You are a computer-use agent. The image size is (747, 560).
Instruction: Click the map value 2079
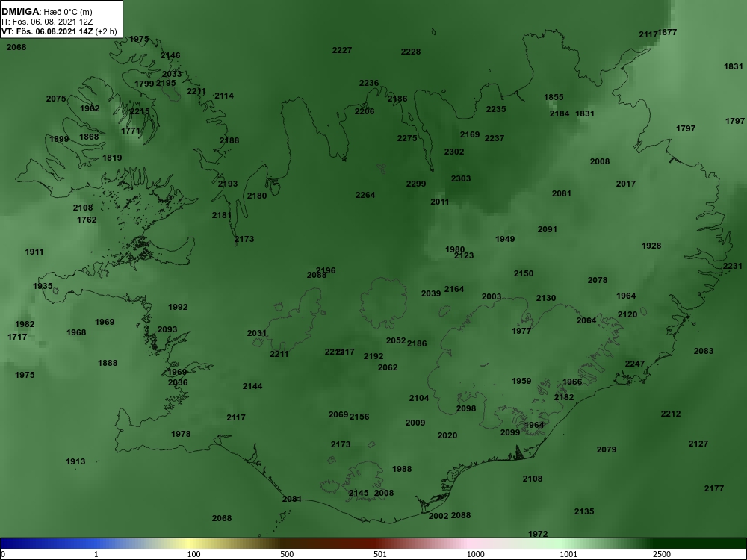click(x=607, y=449)
